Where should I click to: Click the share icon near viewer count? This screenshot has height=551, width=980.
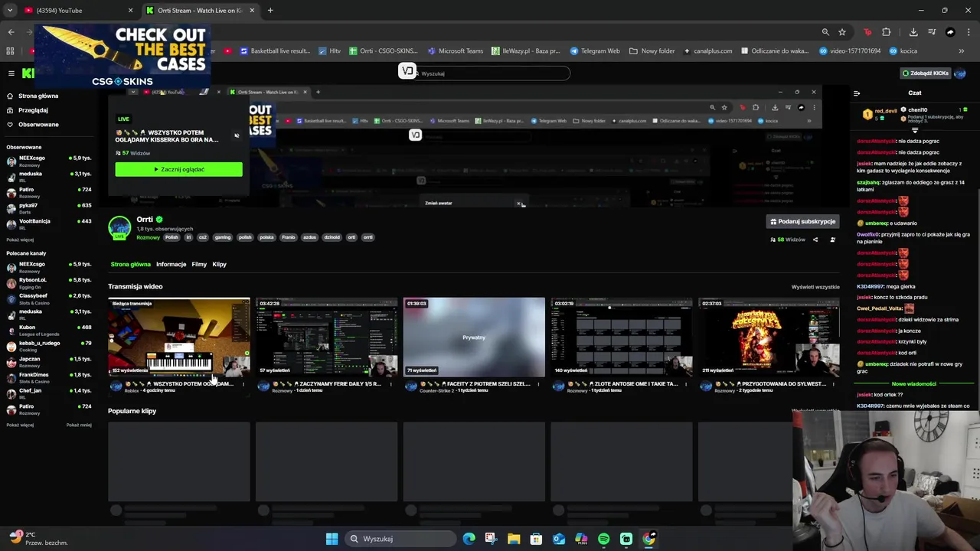click(815, 240)
